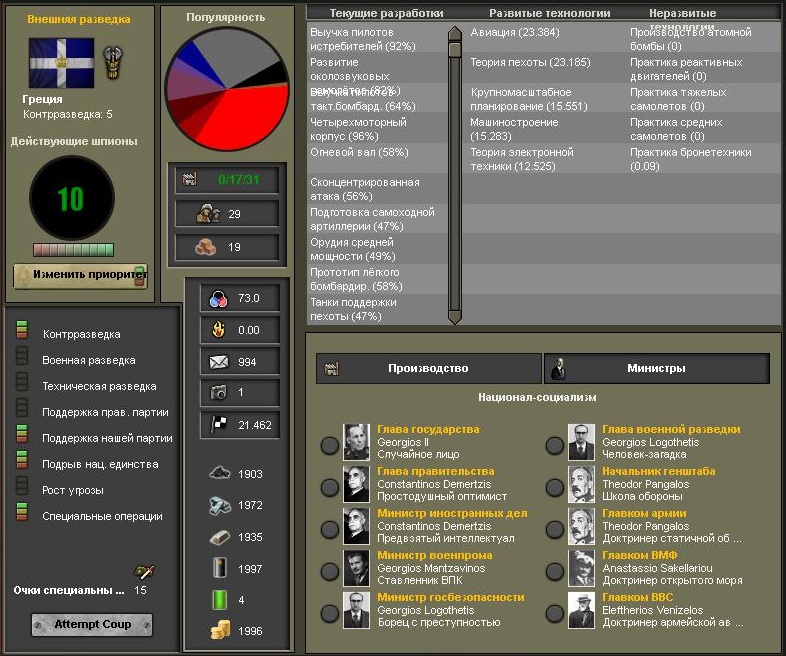The width and height of the screenshot is (786, 656).
Task: Click the portrait of Georgios II
Action: 357,442
